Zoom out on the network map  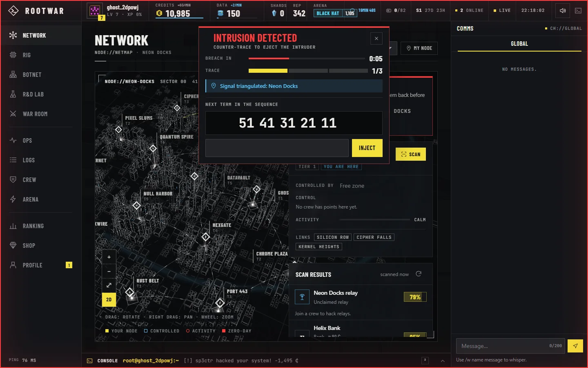[109, 271]
